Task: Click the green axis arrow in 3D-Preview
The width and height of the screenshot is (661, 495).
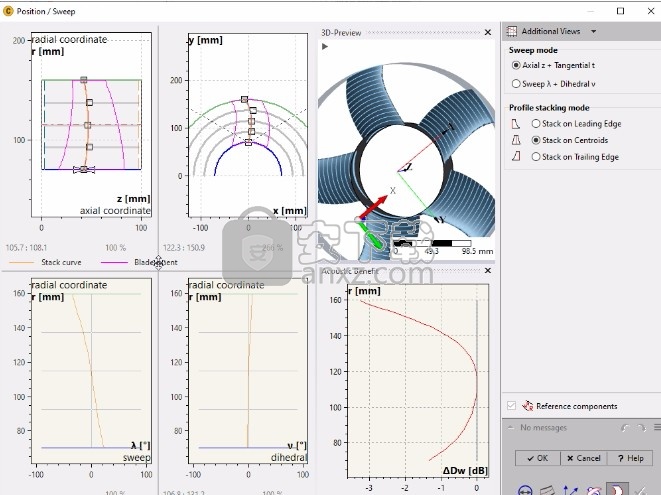Action: 370,234
